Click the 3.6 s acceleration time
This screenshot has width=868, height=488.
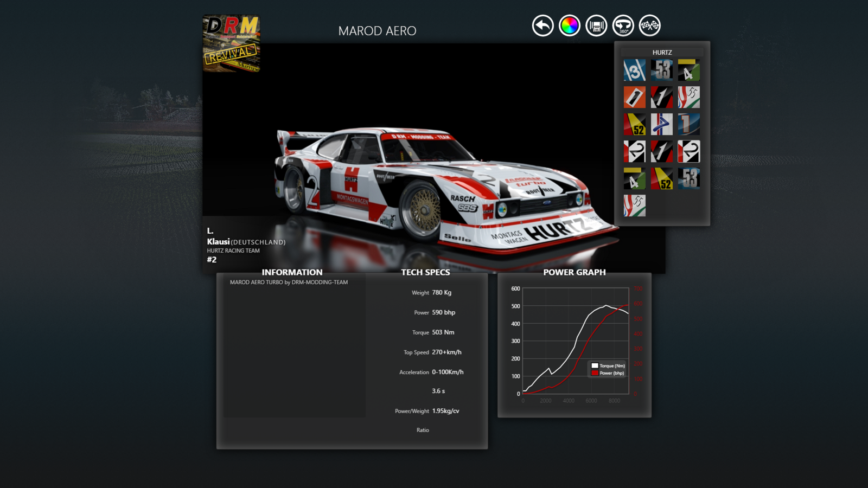click(x=438, y=391)
